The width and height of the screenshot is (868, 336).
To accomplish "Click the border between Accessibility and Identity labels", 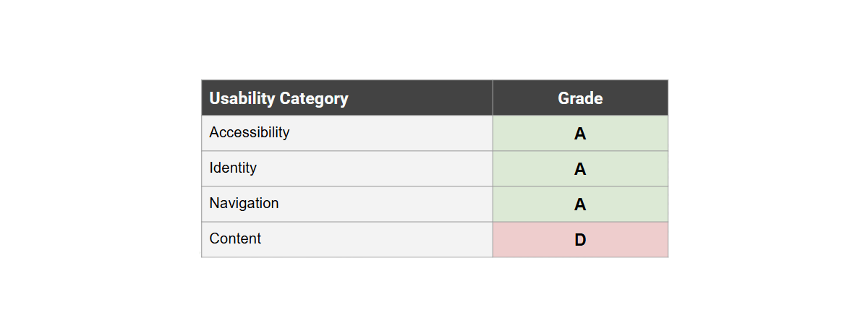I will (347, 151).
